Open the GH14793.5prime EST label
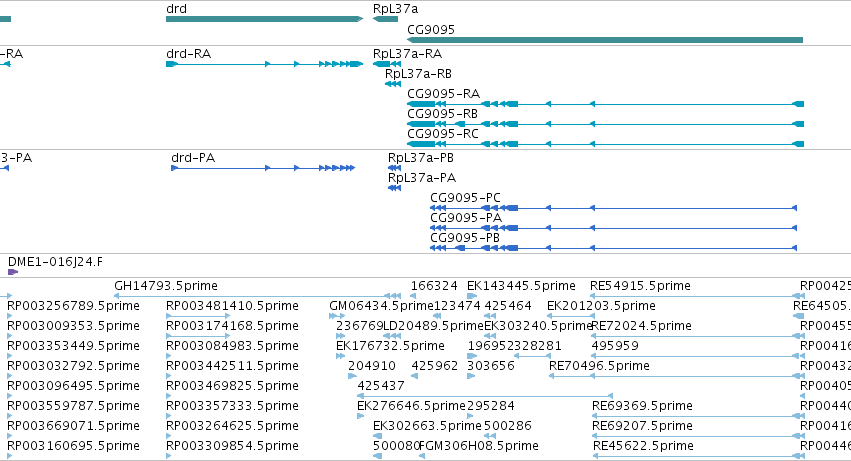Viewport: 851px width, 461px height. [166, 286]
